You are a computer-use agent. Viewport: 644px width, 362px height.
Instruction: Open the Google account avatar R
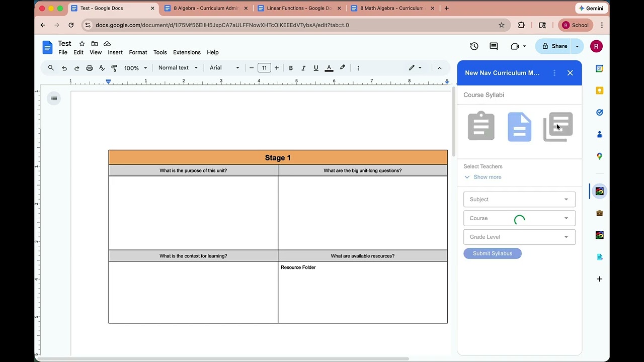pyautogui.click(x=596, y=46)
